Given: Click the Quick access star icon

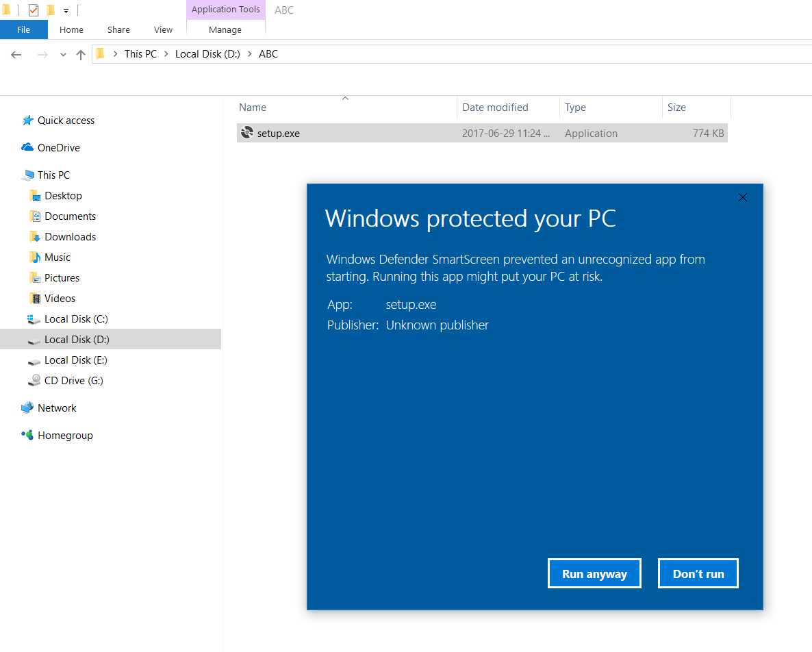Looking at the screenshot, I should (x=28, y=120).
